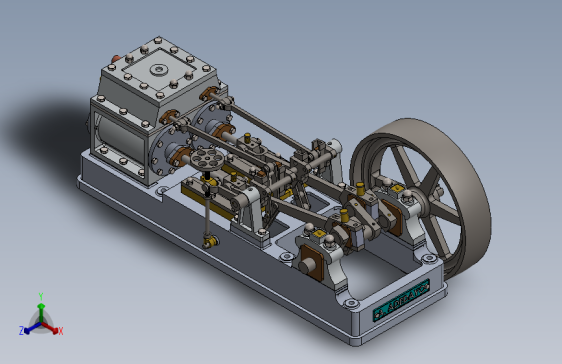Image resolution: width=562 pixels, height=364 pixels.
Task: Click the red X axis of the view triad
Action: pyautogui.click(x=51, y=328)
